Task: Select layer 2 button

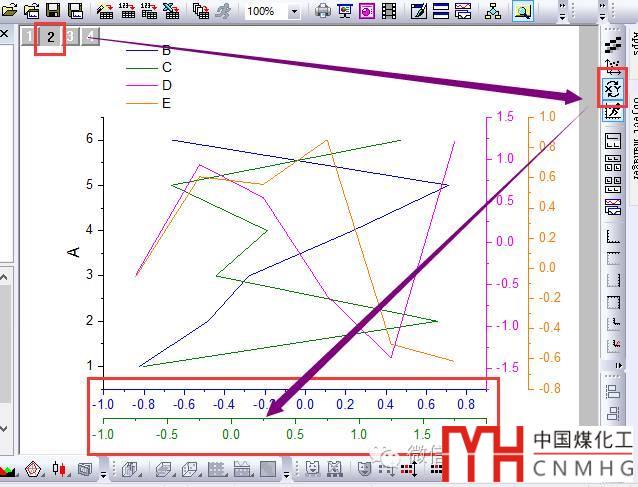Action: click(50, 37)
